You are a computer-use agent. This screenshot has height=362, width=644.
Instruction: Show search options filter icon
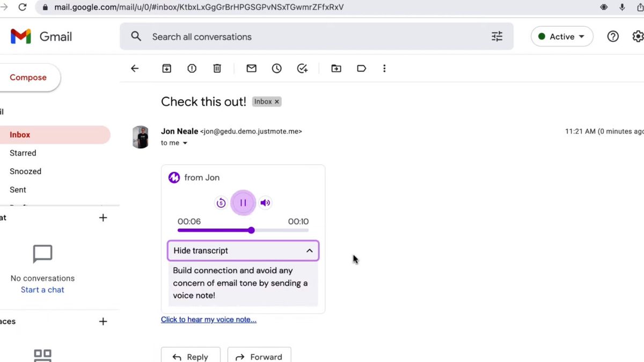pyautogui.click(x=497, y=36)
